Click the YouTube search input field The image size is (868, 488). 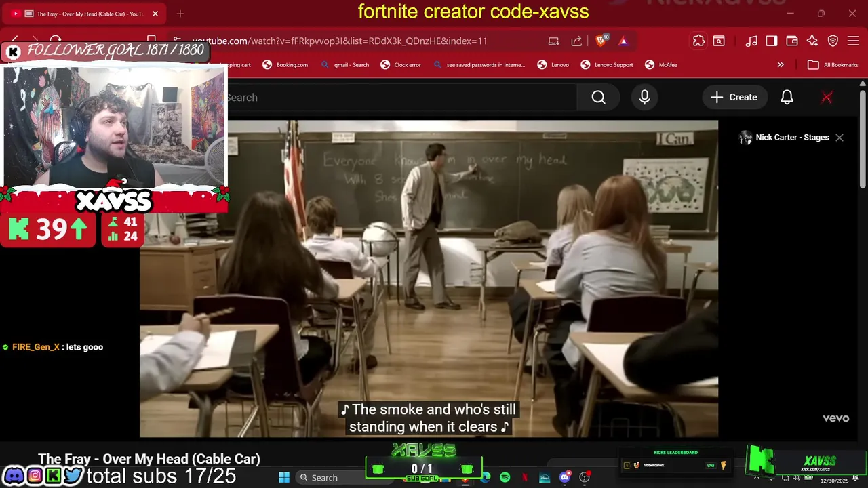[x=400, y=98]
